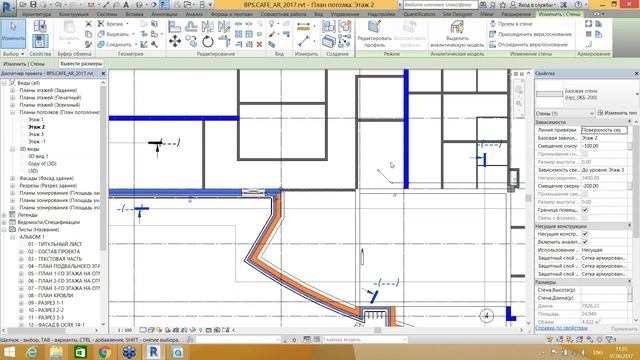Screen dimensions: 640x360
Task: Click the Help question mark icon
Action: coord(578,4)
